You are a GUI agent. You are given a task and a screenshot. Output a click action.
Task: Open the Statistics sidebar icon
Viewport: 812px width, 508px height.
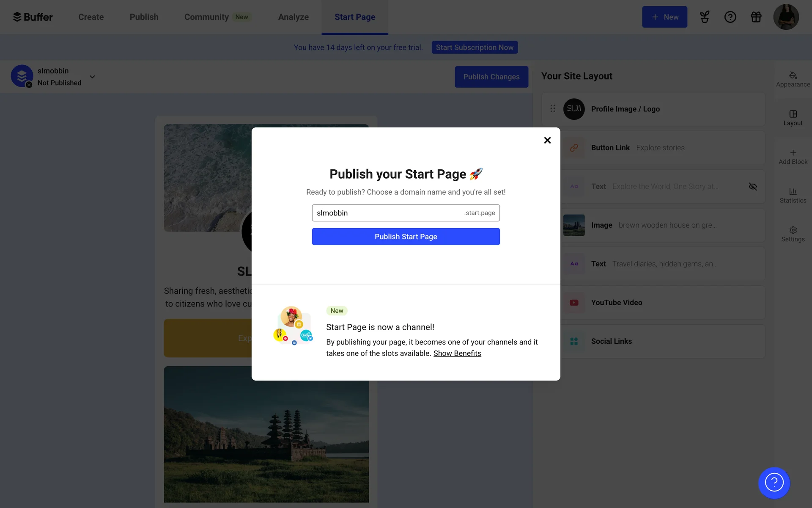793,195
